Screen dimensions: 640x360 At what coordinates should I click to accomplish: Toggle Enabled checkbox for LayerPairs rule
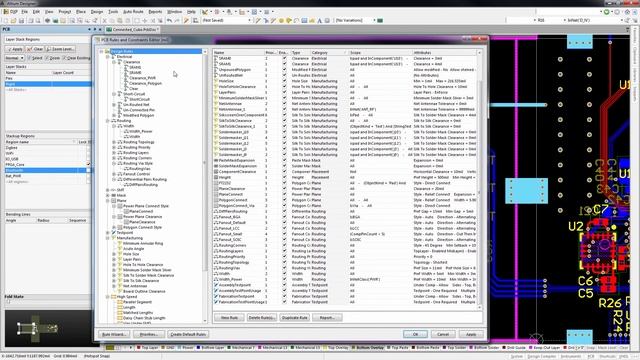point(284,93)
